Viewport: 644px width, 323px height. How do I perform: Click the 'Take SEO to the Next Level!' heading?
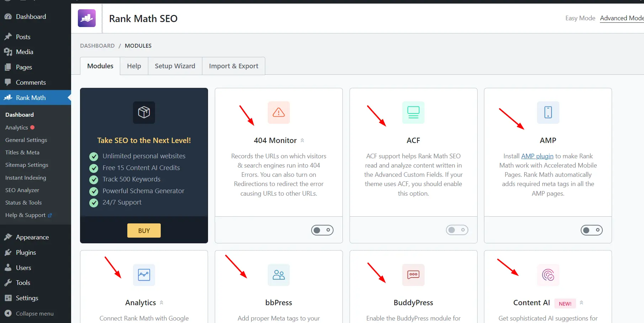pyautogui.click(x=144, y=141)
